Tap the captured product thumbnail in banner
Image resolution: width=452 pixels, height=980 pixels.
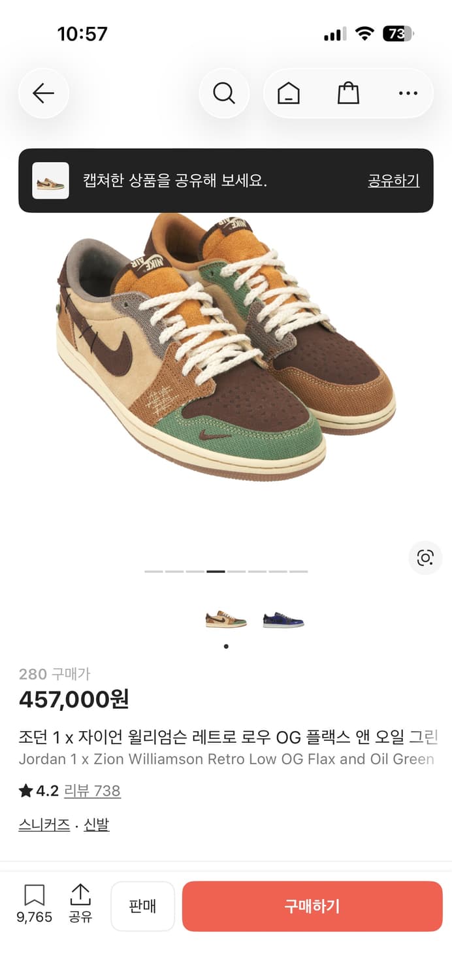pos(51,180)
